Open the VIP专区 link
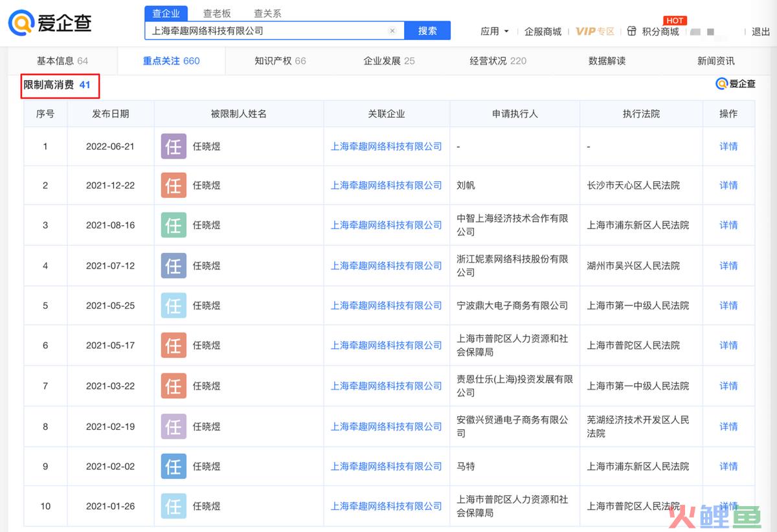The image size is (777, 532). [x=594, y=31]
